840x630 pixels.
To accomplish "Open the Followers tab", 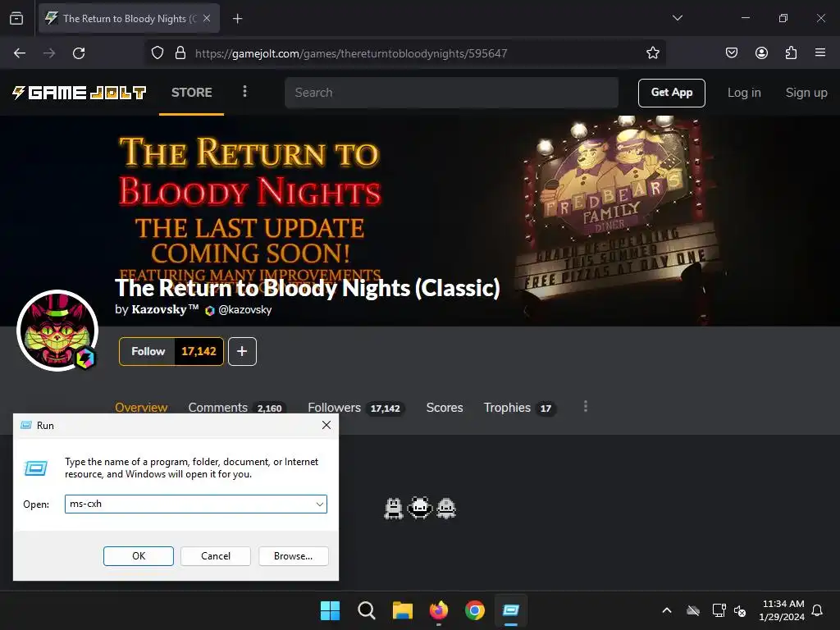I will pos(356,408).
